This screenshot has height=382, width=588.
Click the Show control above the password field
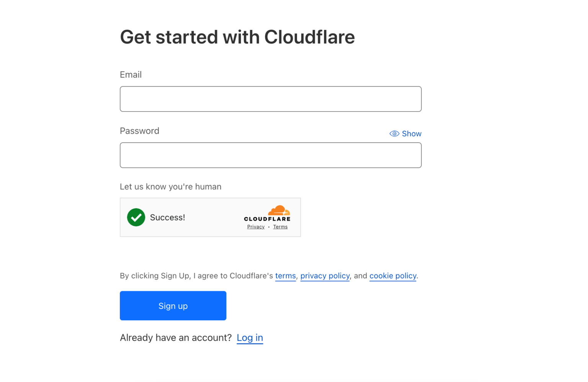tap(412, 133)
